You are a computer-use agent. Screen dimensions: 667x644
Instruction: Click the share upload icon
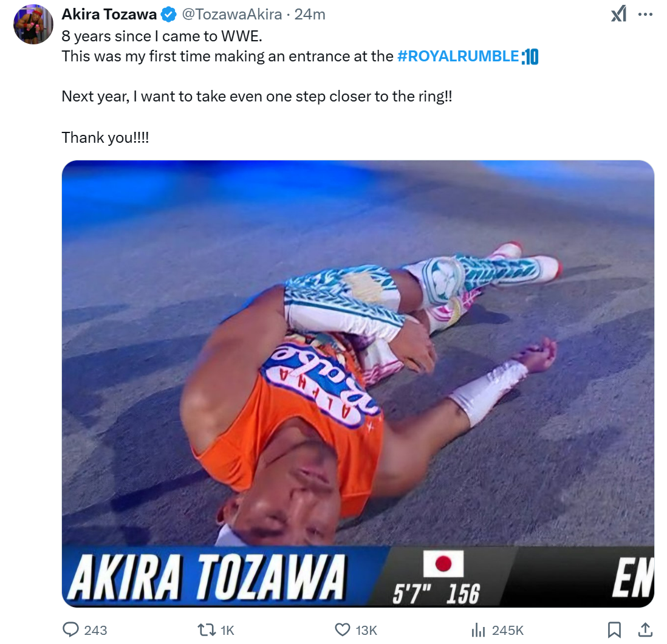point(645,629)
